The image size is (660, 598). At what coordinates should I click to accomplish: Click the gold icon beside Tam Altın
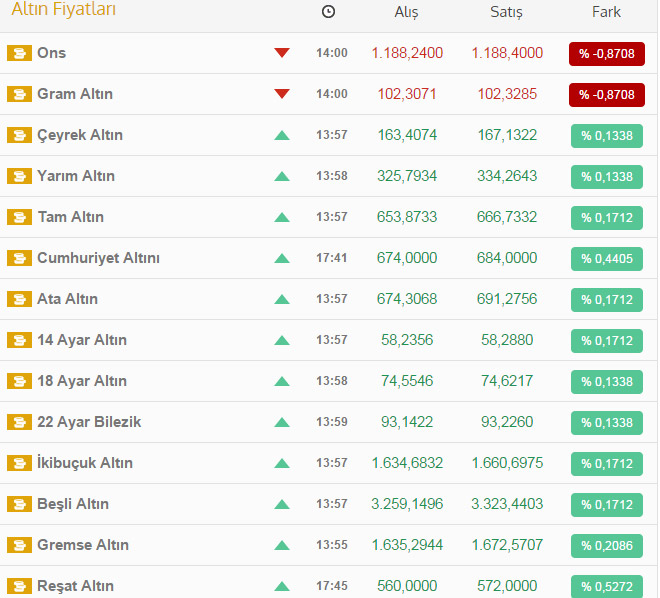pyautogui.click(x=19, y=218)
